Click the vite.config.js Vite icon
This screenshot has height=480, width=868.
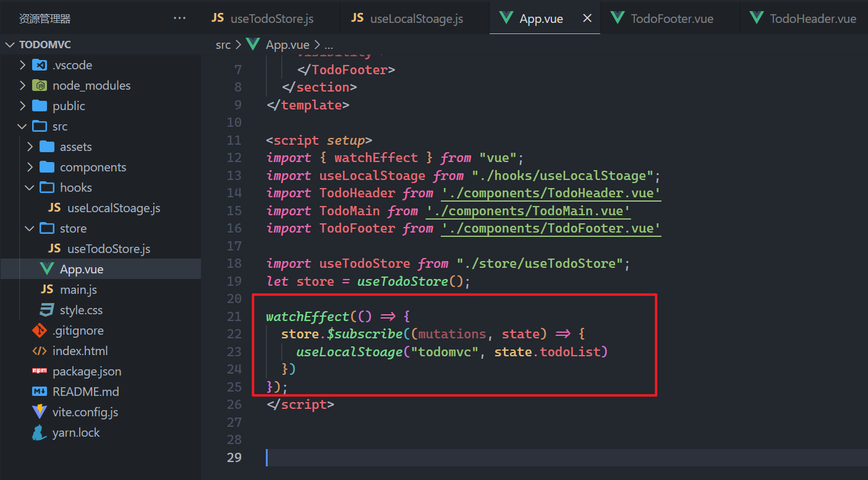point(40,413)
